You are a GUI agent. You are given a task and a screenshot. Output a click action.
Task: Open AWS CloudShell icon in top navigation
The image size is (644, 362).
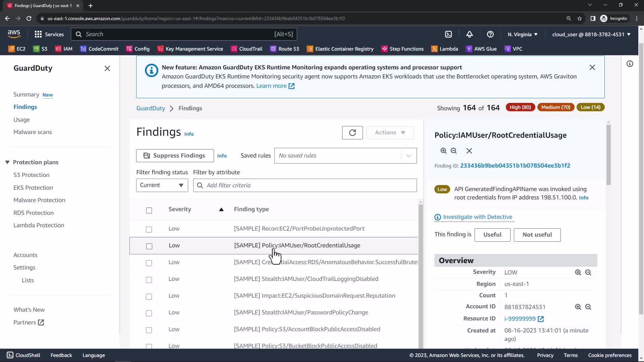448,34
